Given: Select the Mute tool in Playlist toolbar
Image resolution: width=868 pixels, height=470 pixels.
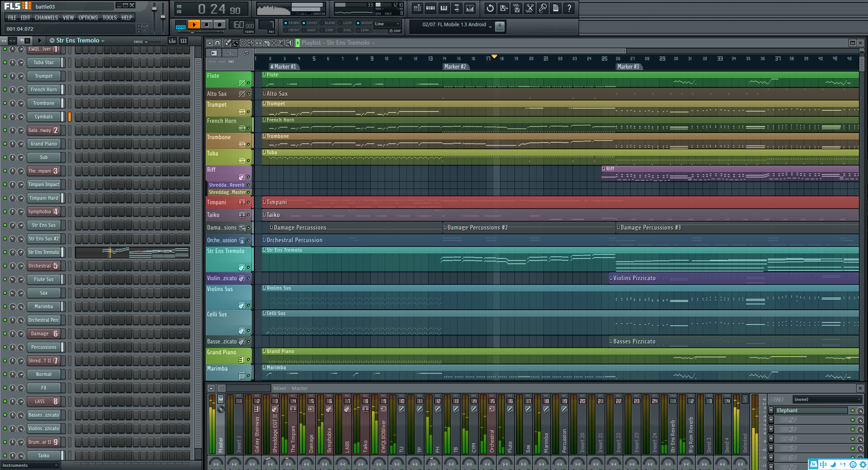Looking at the screenshot, I should [251, 43].
